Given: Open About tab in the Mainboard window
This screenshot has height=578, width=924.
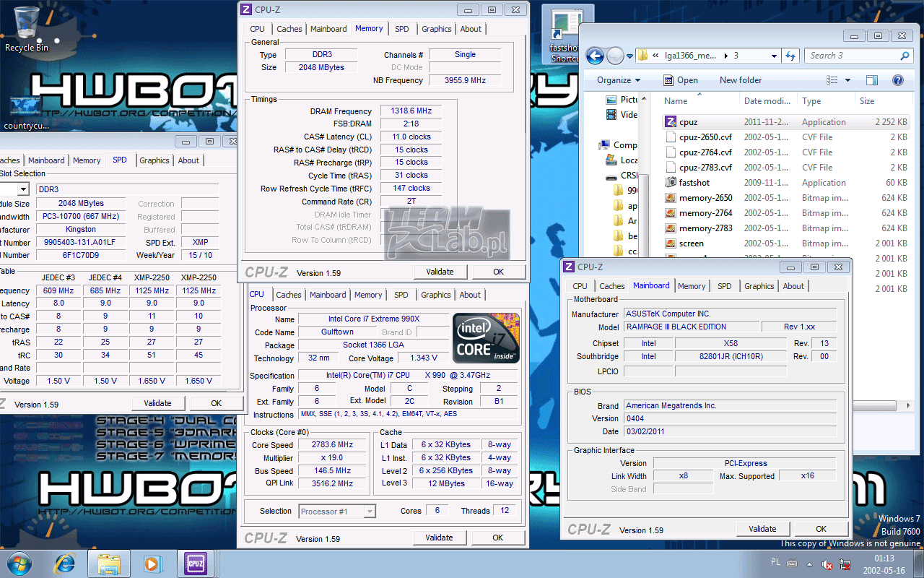Looking at the screenshot, I should point(793,286).
